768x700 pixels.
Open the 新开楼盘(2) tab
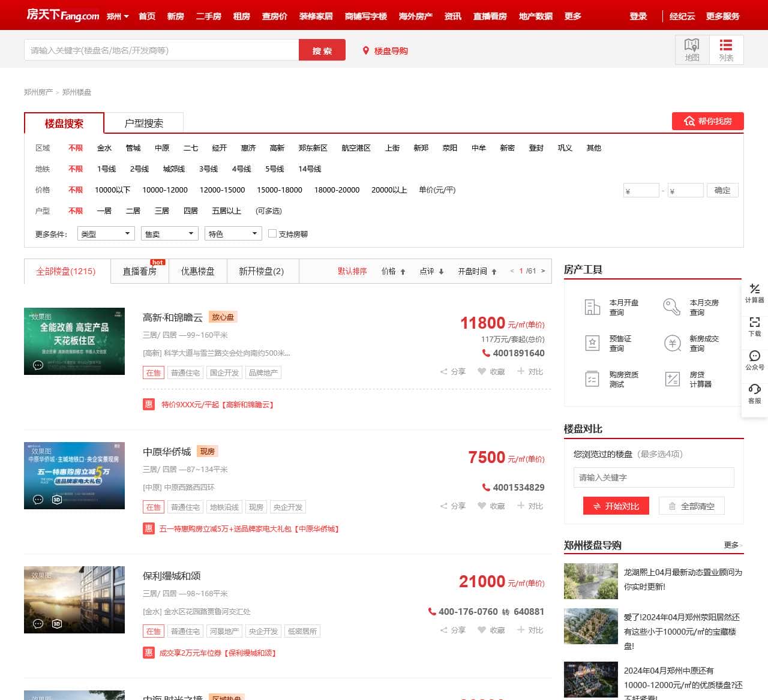tap(262, 271)
